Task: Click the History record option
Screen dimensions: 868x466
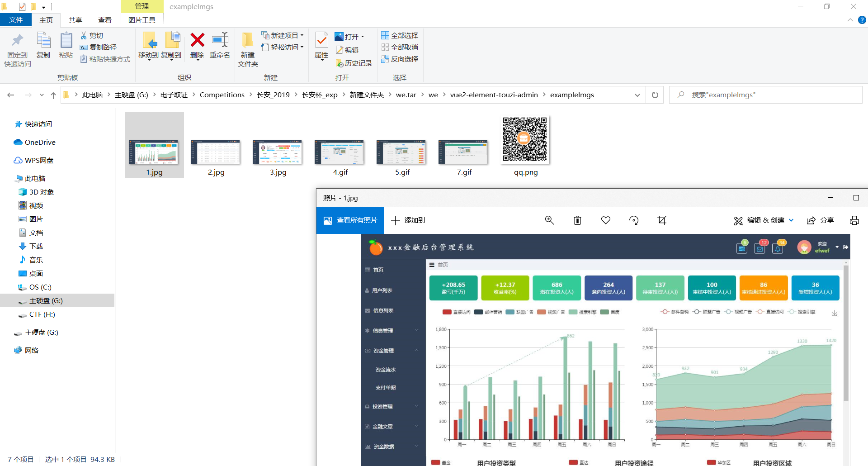Action: [x=354, y=63]
